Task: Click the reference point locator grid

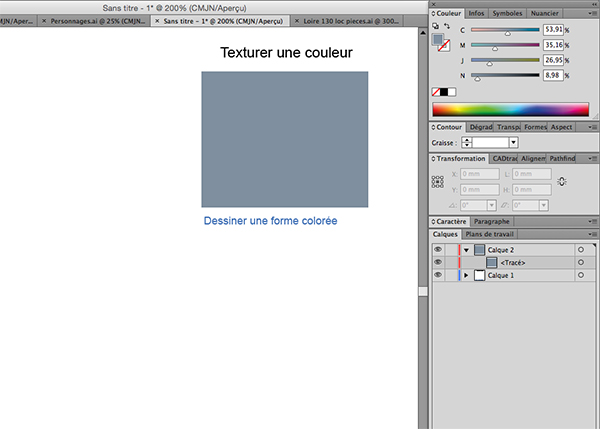Action: click(437, 182)
